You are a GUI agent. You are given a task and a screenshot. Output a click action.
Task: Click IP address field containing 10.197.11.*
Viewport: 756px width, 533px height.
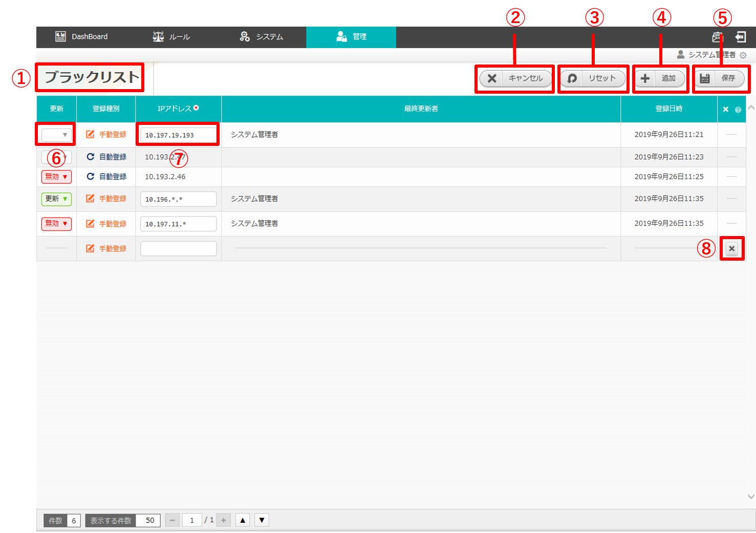coord(178,224)
